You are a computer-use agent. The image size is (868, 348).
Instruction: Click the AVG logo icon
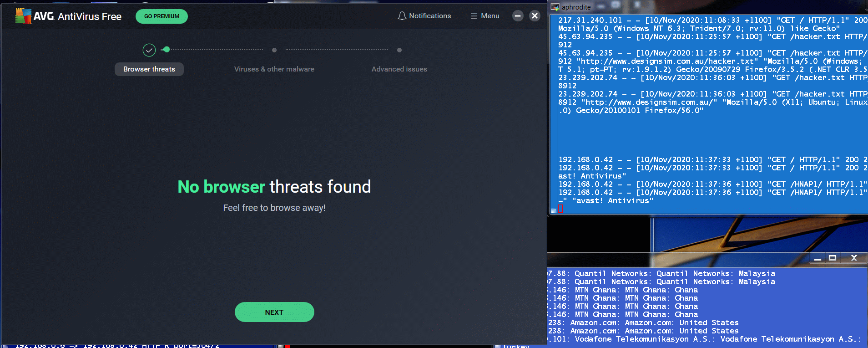pos(23,16)
